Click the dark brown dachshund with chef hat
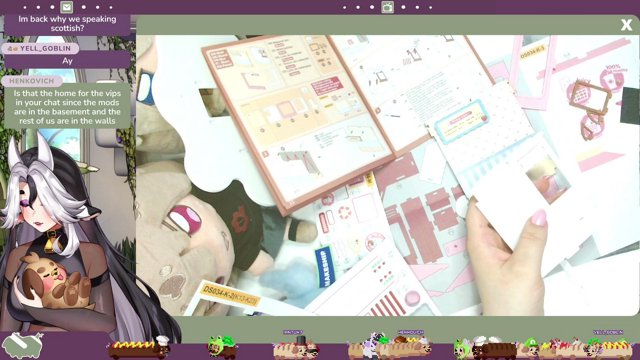Screen dimensions: 640x360 pyautogui.click(x=493, y=348)
